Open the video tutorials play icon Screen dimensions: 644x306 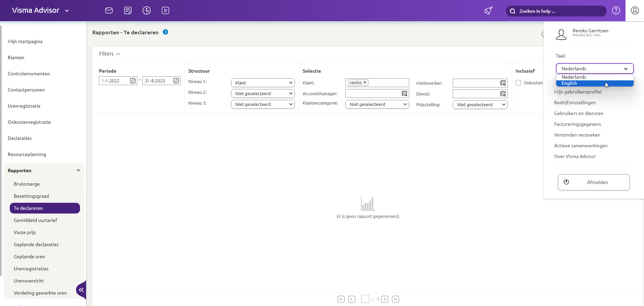165,10
